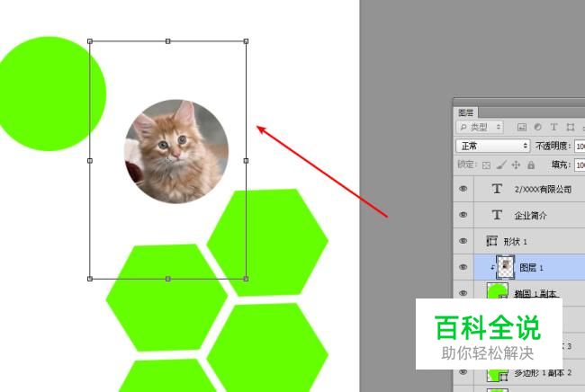Toggle lock transparent pixels icon
This screenshot has width=585, height=392.
tap(486, 165)
